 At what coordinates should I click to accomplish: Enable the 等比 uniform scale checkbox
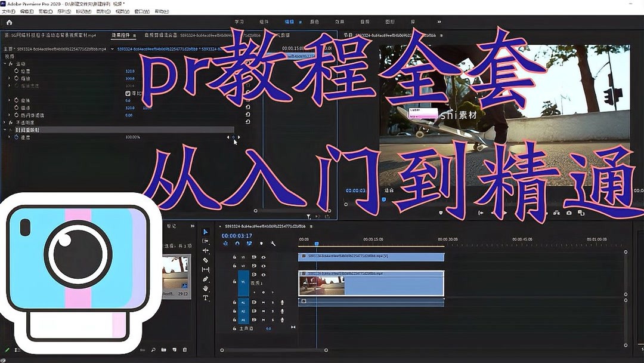pyautogui.click(x=128, y=93)
